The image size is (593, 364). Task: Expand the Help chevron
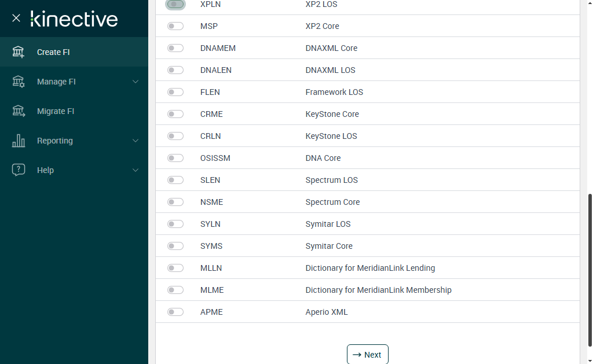click(x=135, y=170)
